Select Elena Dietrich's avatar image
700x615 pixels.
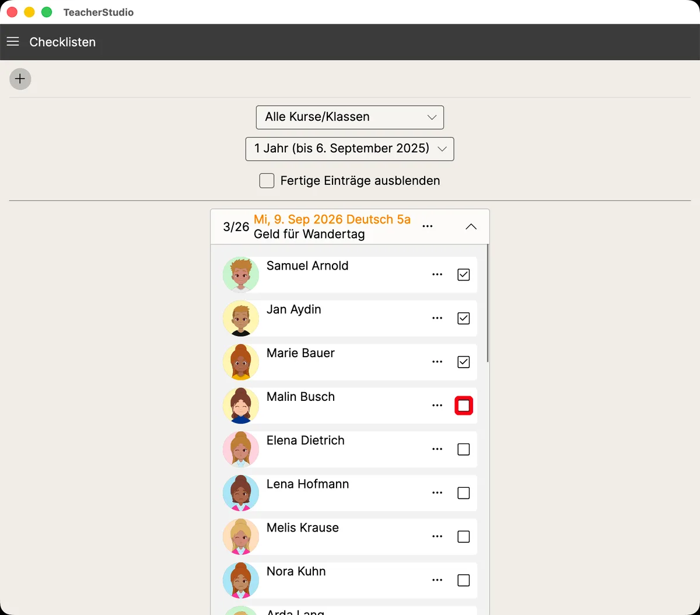(241, 449)
